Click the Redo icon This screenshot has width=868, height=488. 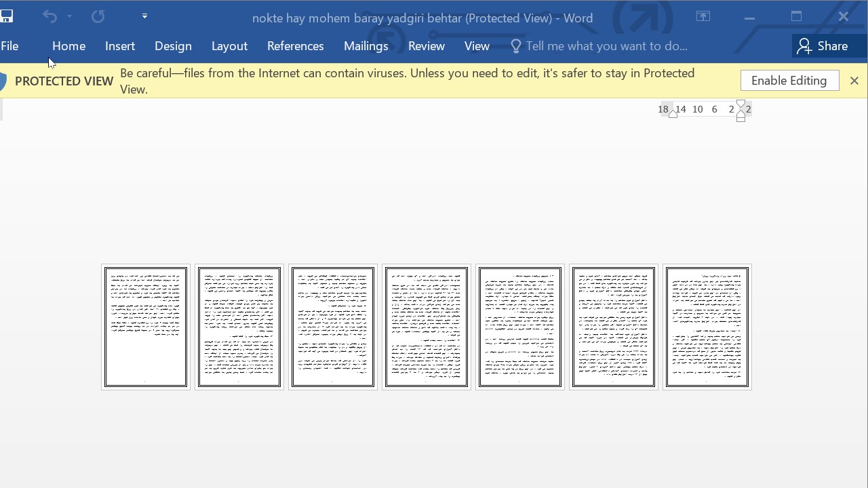tap(98, 16)
